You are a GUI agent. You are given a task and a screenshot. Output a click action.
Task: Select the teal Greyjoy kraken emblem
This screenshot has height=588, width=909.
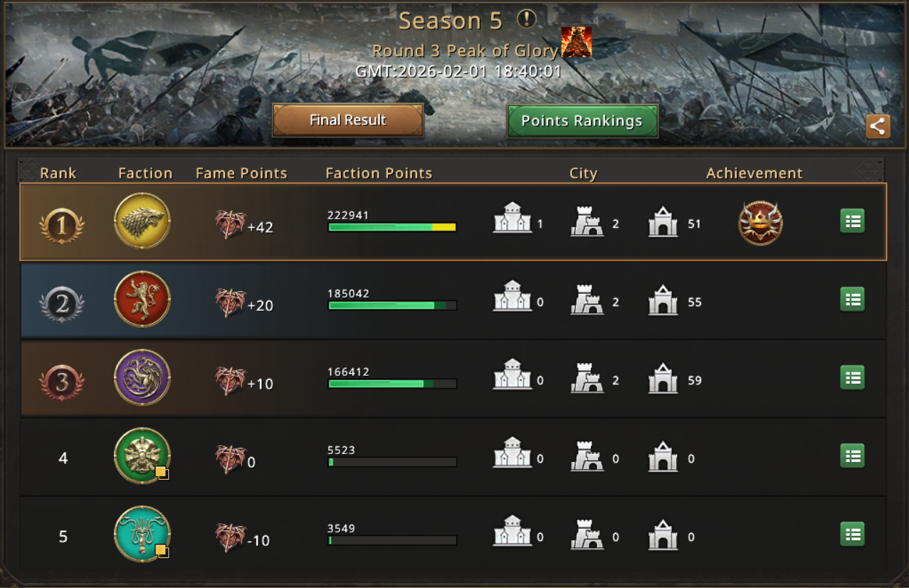point(142,534)
